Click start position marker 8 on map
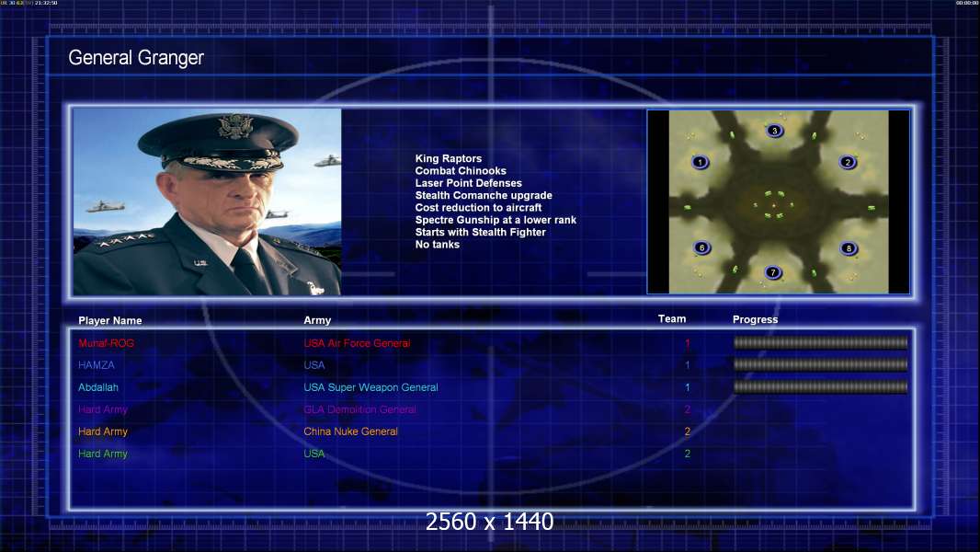Screen dimensions: 980x552 coord(849,248)
